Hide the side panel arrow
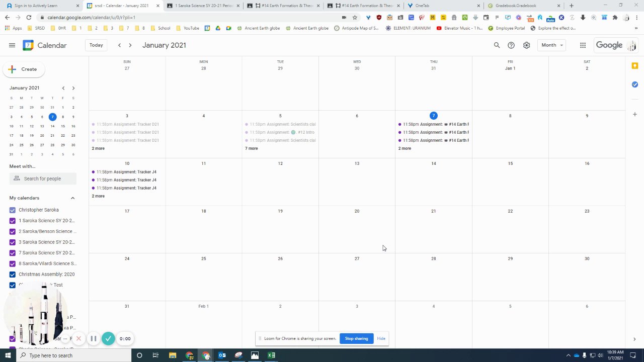644x362 pixels. coord(634,339)
